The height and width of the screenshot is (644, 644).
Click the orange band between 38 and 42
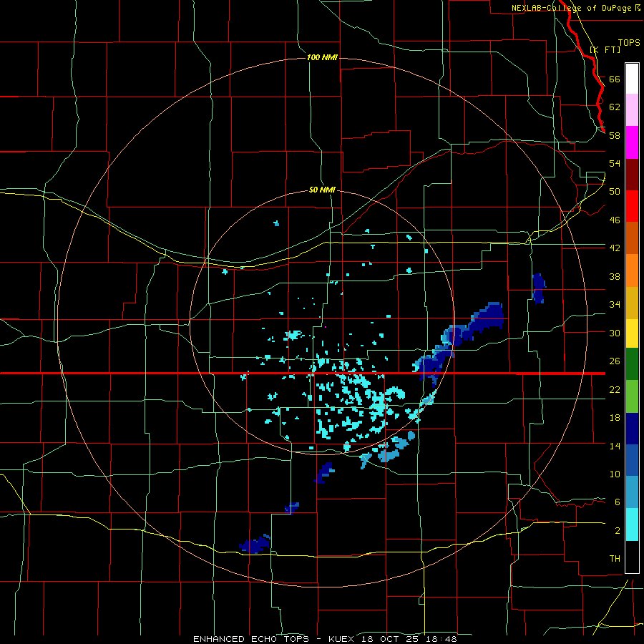632,270
